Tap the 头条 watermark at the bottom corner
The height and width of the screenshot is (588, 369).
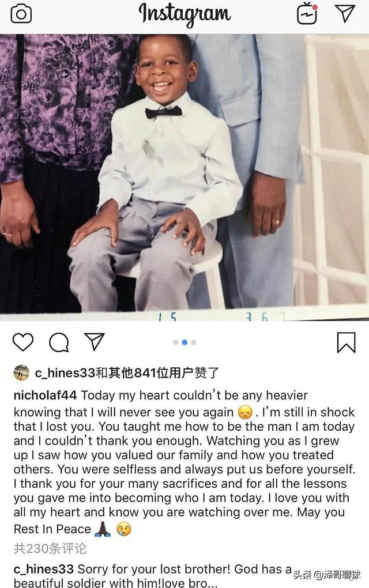(327, 575)
